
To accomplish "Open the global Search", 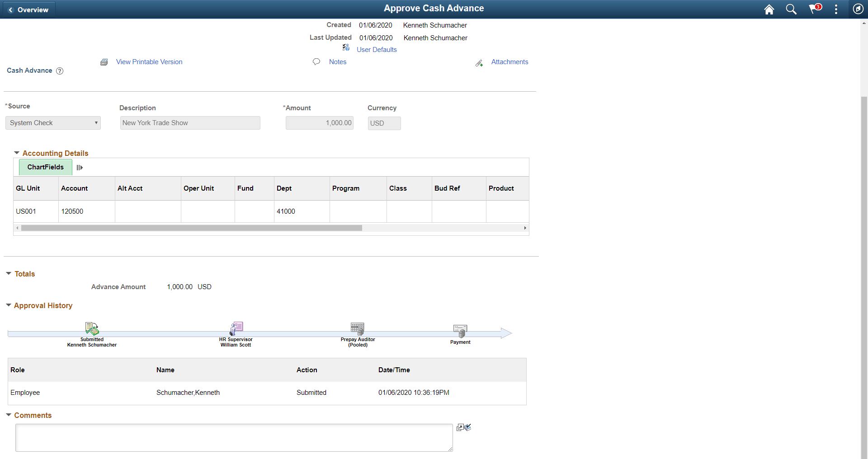I will (792, 9).
